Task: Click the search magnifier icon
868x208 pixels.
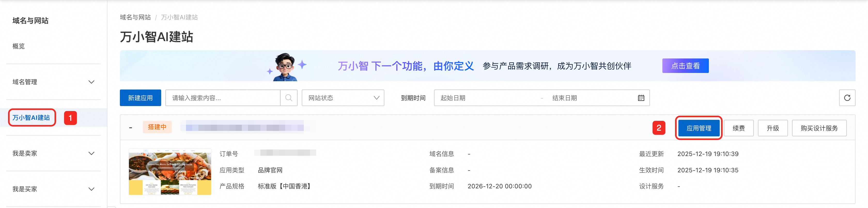Action: pos(289,98)
